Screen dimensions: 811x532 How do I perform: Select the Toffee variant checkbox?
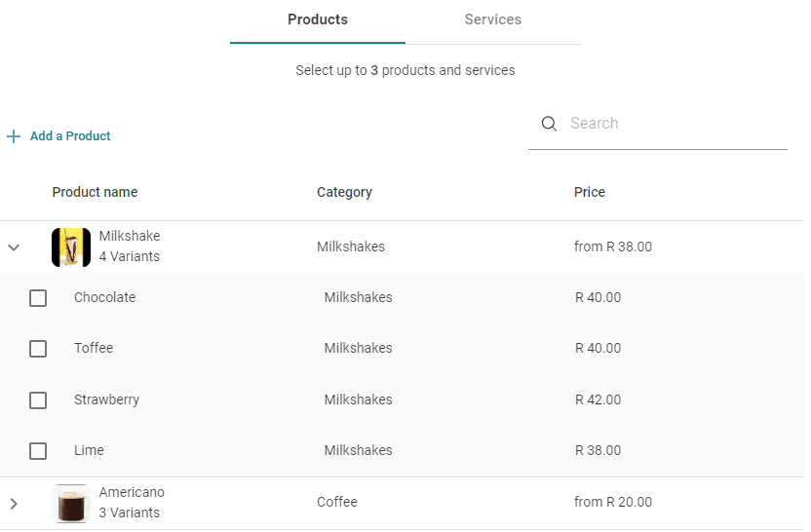[x=38, y=349]
